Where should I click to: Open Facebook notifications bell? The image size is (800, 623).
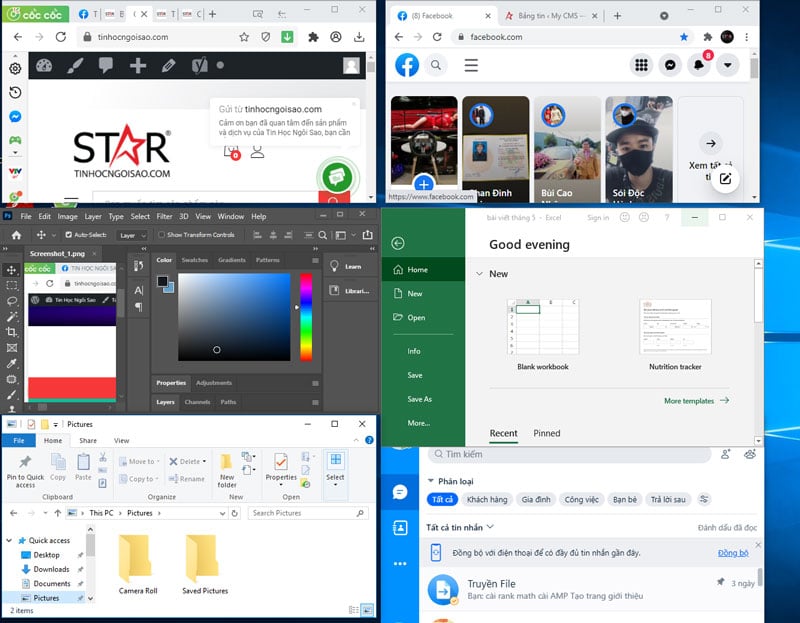701,65
